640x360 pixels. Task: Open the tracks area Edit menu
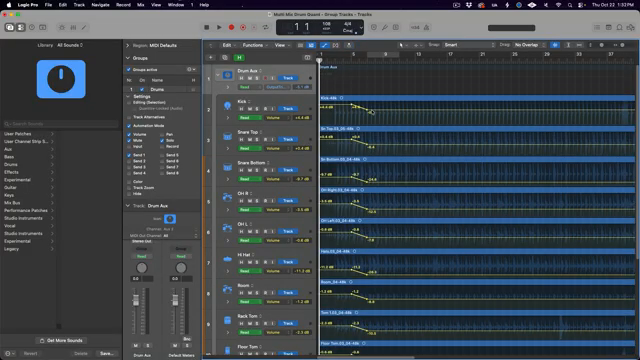(x=228, y=45)
